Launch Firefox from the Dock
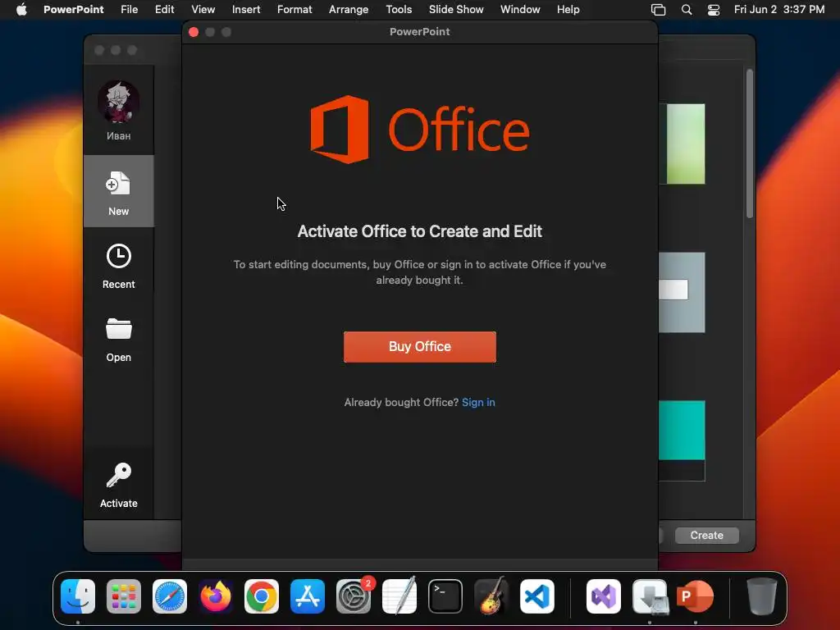 [x=216, y=596]
